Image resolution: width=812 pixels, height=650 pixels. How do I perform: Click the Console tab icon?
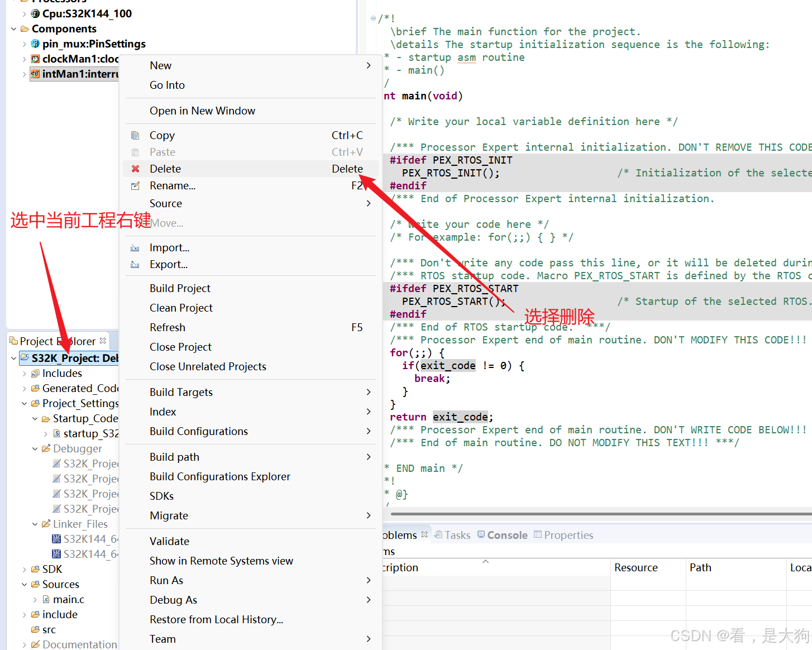point(481,534)
